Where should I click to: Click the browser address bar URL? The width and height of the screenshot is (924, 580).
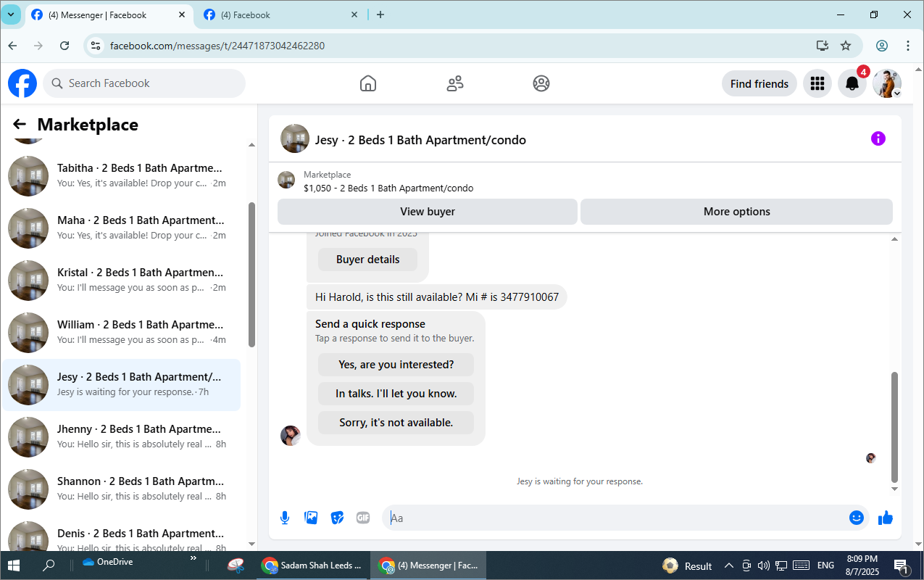pos(217,46)
